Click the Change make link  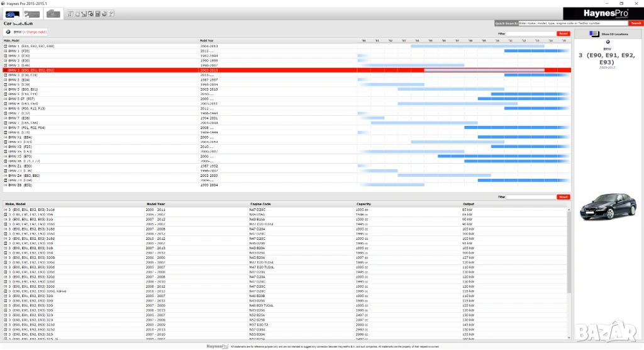click(x=35, y=32)
